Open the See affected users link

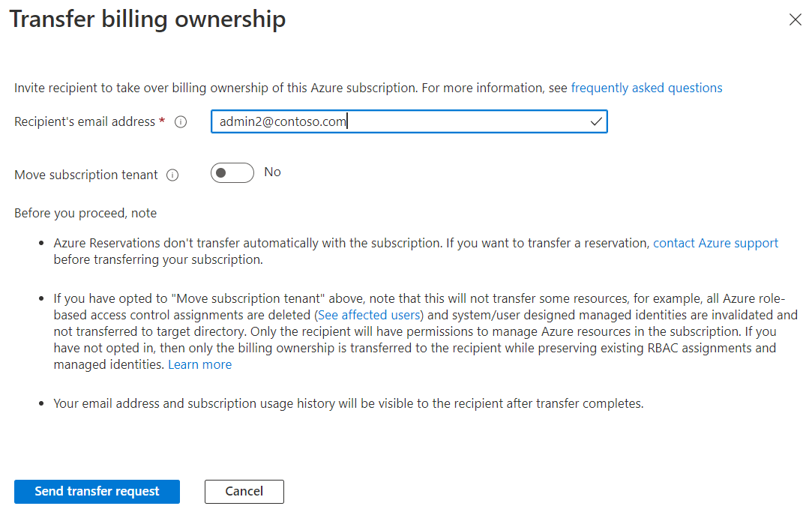coord(370,315)
